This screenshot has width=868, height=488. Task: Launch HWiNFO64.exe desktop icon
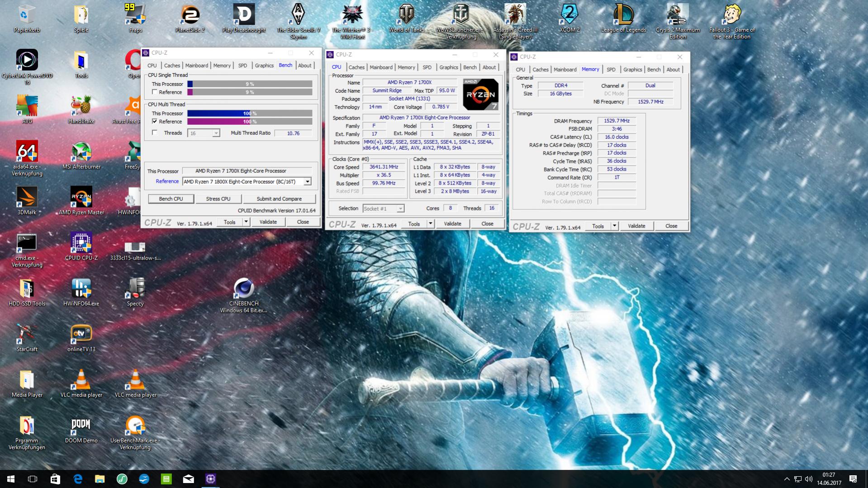tap(81, 292)
